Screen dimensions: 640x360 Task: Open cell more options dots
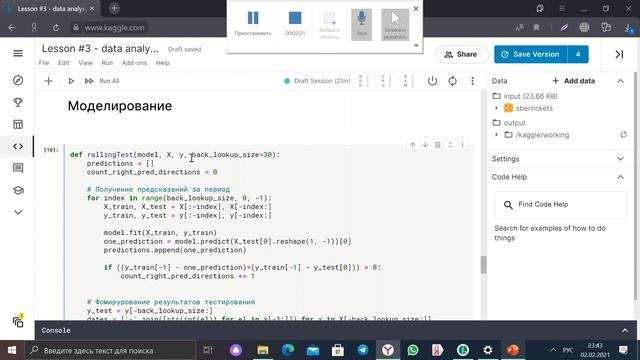462,145
